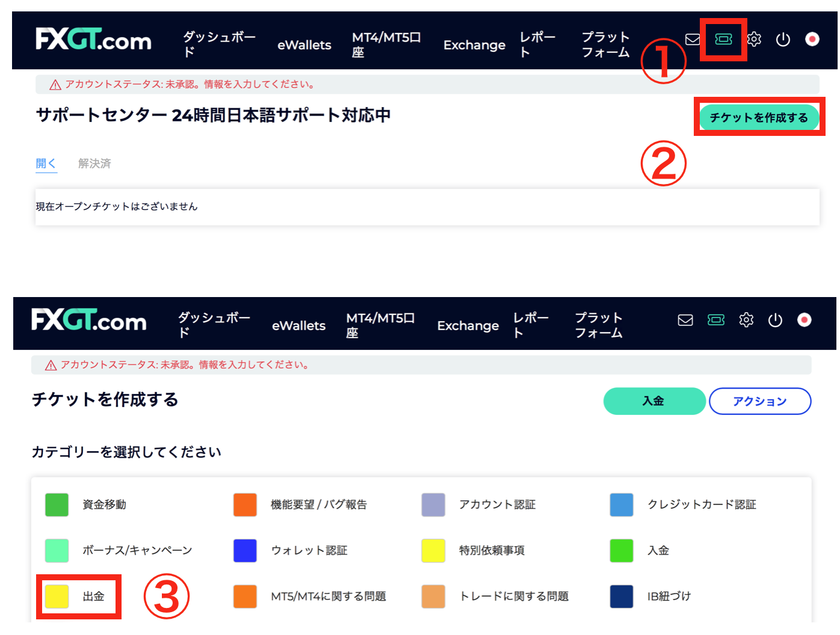Switch to the 解決済 tab

pyautogui.click(x=94, y=162)
